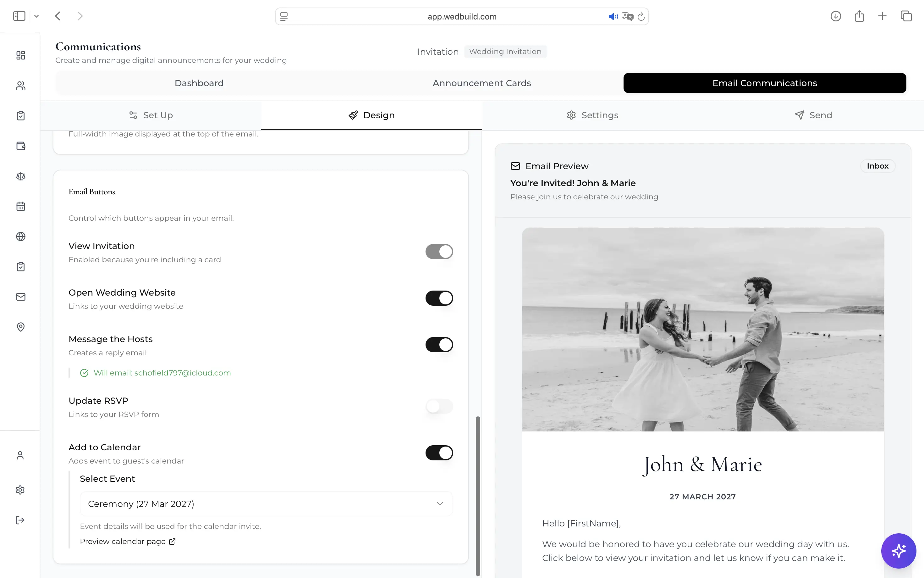Open the upper clipboard checklist sidebar icon
Viewport: 924px width, 578px height.
tap(21, 116)
